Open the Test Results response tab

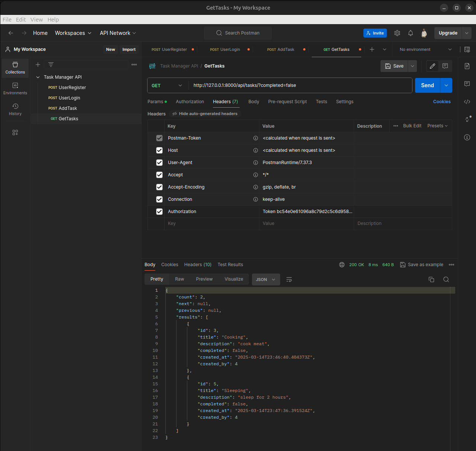pyautogui.click(x=230, y=265)
